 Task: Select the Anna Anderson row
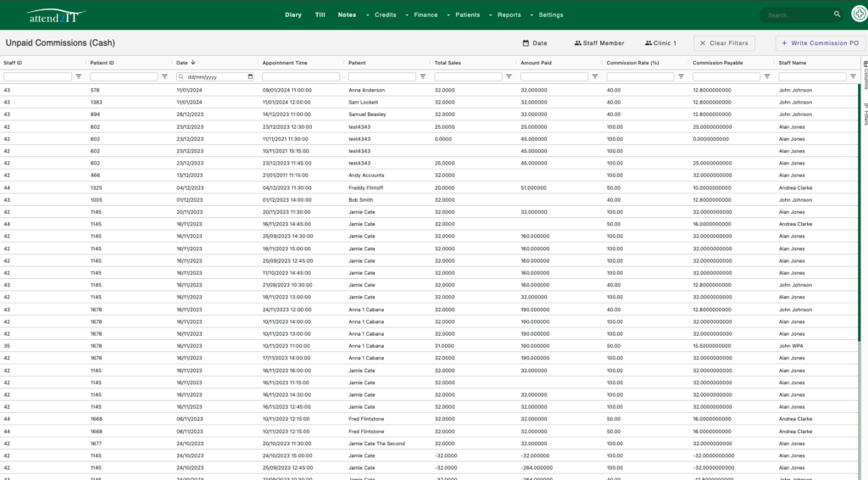click(x=429, y=90)
